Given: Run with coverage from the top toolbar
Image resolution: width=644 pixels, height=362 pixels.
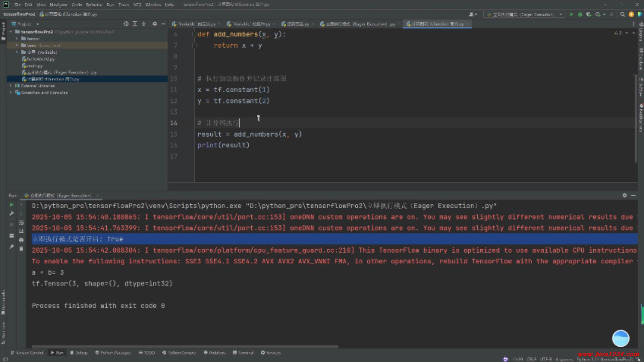Looking at the screenshot, I should coord(589,14).
